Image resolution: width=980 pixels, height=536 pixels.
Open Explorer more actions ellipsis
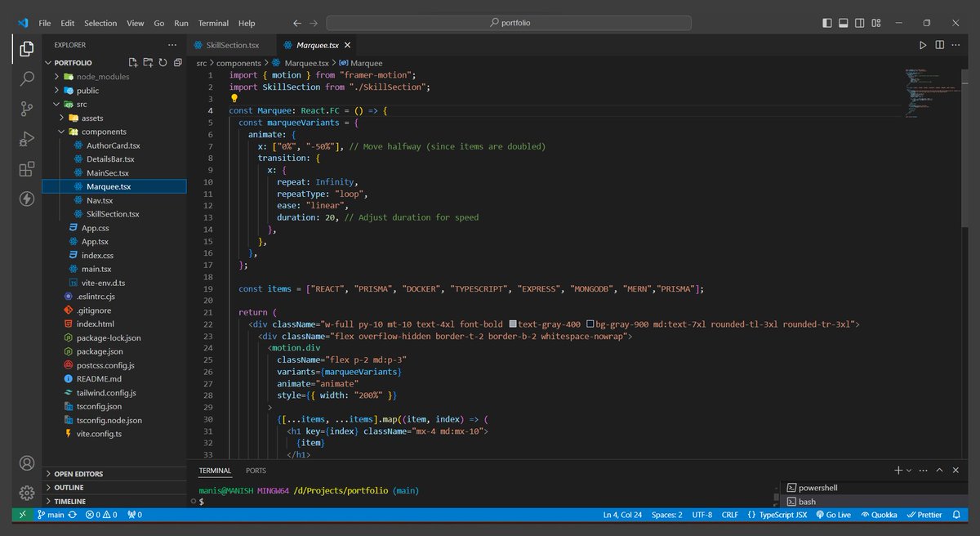coord(171,45)
